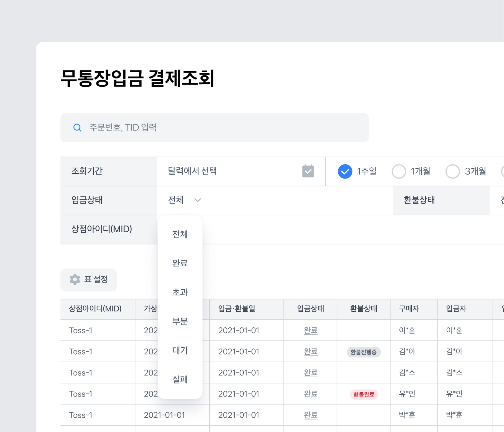Click the 환불진행중 status badge

[x=363, y=352]
